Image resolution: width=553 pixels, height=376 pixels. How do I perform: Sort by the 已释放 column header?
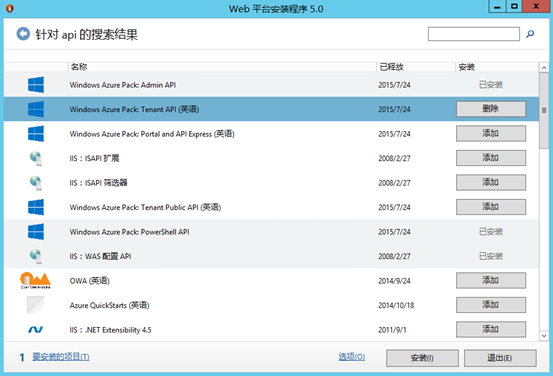click(x=416, y=67)
